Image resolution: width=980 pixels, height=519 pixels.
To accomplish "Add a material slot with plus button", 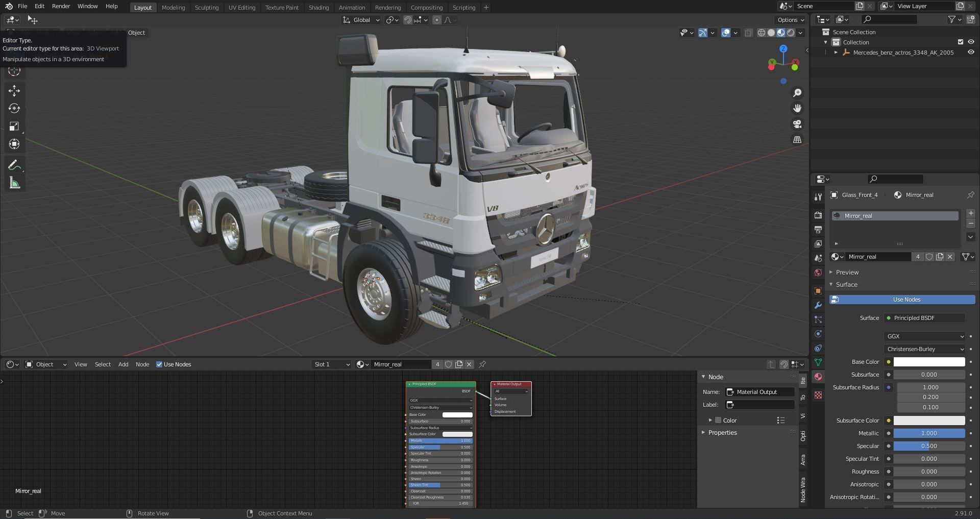I will coord(971,213).
